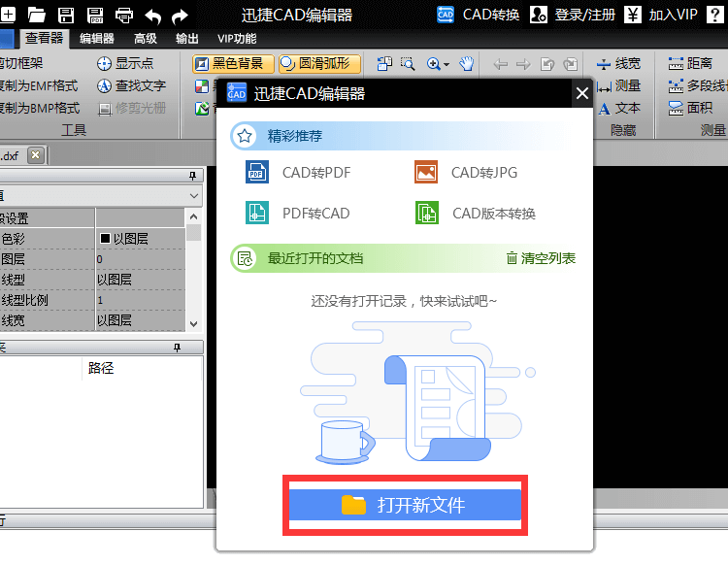Close the .dxf document tab
Viewport: 728px width, 565px height.
pos(36,155)
